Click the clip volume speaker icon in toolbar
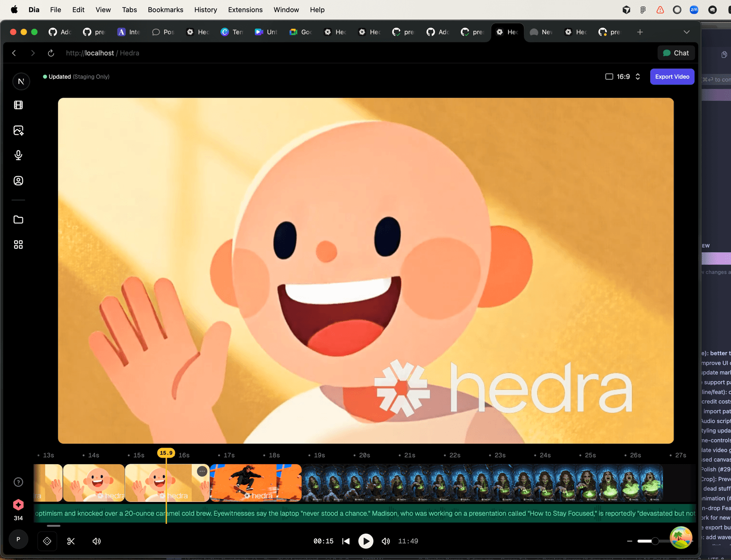Viewport: 731px width, 560px height. [96, 541]
